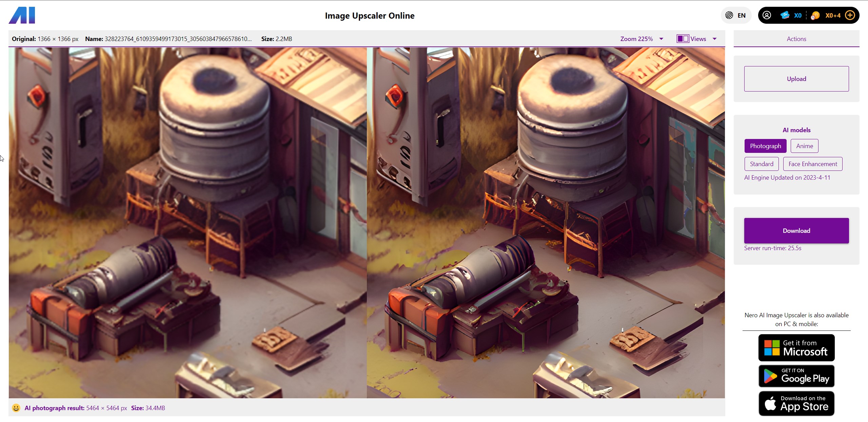Click the split-view layout icon

click(683, 39)
